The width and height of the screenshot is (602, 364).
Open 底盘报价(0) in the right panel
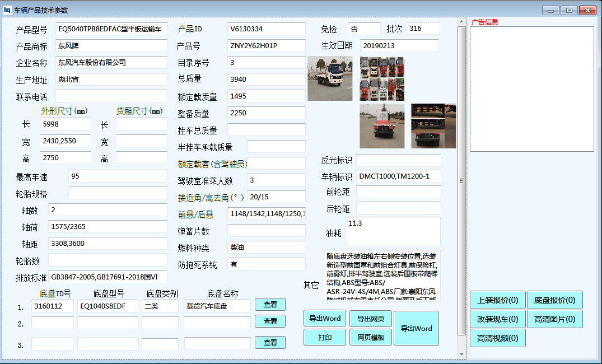click(554, 300)
